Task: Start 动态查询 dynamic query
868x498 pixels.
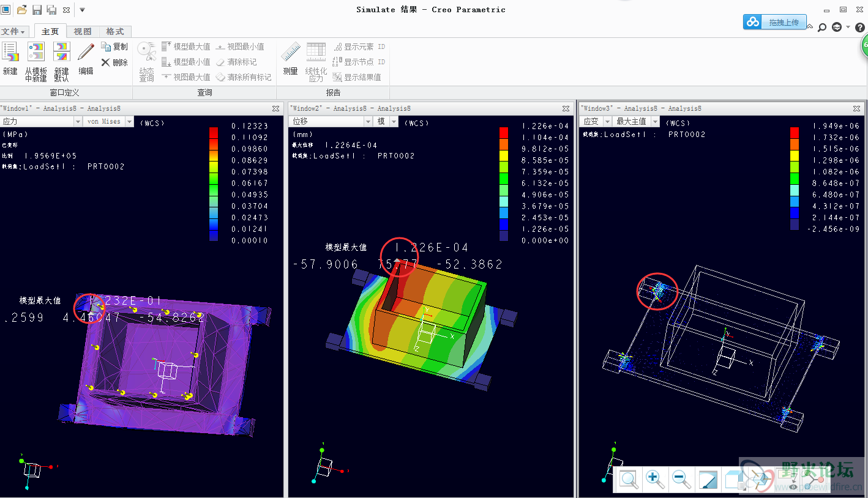Action: click(x=146, y=61)
